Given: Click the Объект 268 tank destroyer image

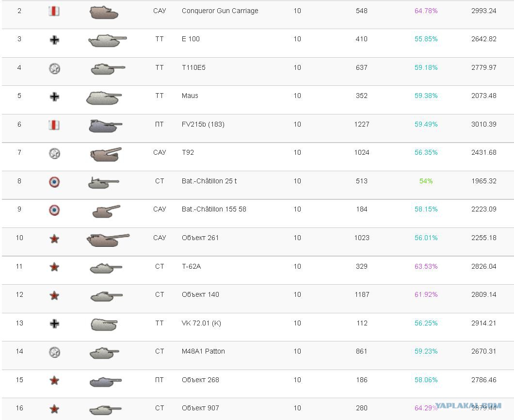Looking at the screenshot, I should [x=105, y=381].
